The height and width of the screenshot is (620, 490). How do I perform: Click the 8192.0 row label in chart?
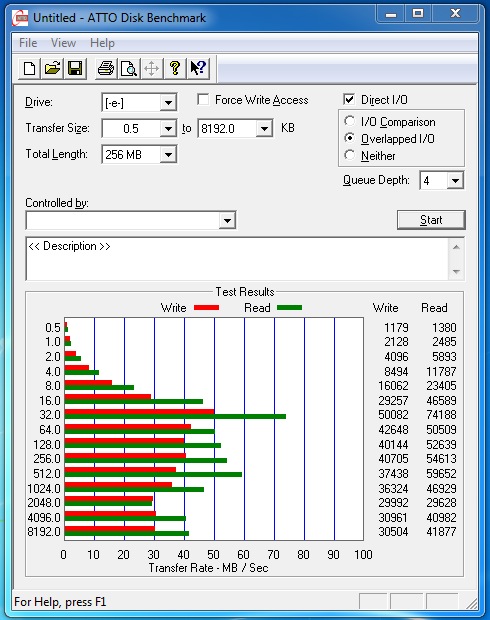[44, 532]
